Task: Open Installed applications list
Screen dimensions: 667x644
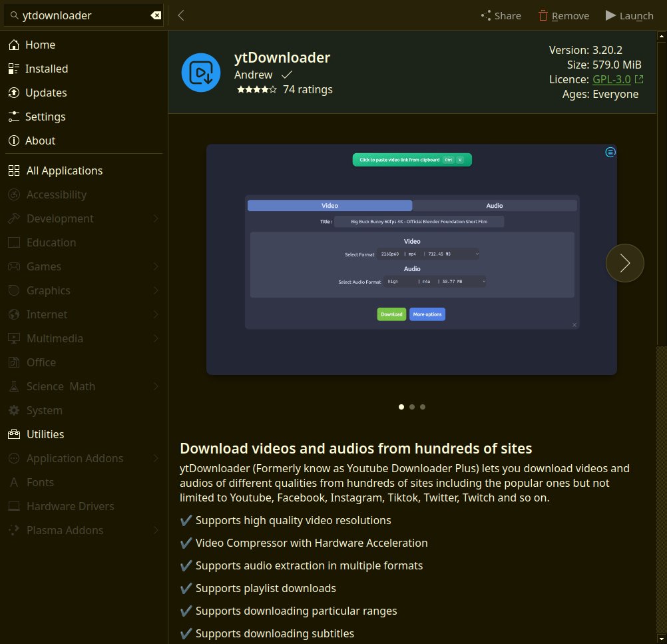Action: tap(84, 69)
